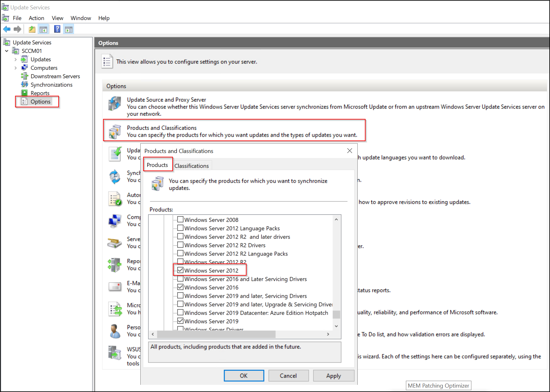Open Reporting Rollup icon
Screen dimensions: 550x392
[115, 265]
